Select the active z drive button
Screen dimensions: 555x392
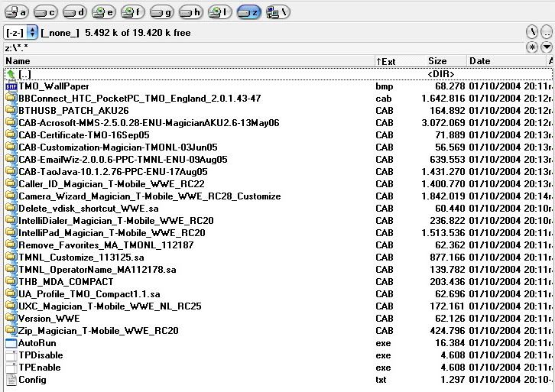pos(248,12)
